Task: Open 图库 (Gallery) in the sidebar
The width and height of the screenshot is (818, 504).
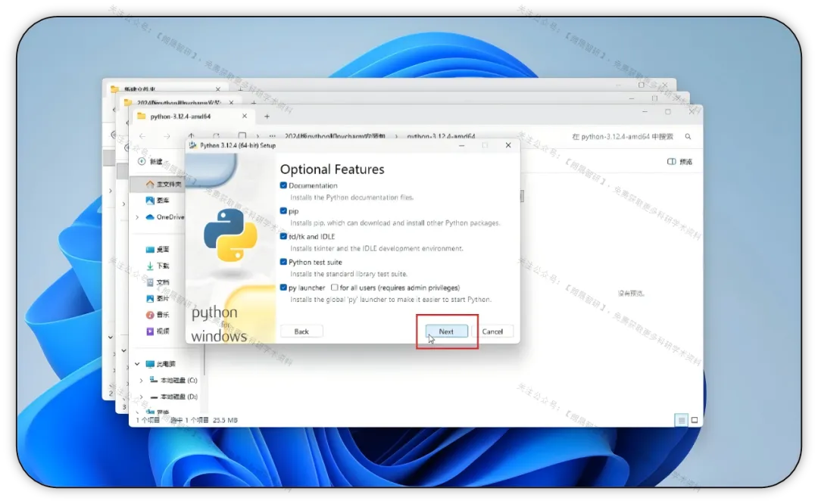Action: point(158,200)
